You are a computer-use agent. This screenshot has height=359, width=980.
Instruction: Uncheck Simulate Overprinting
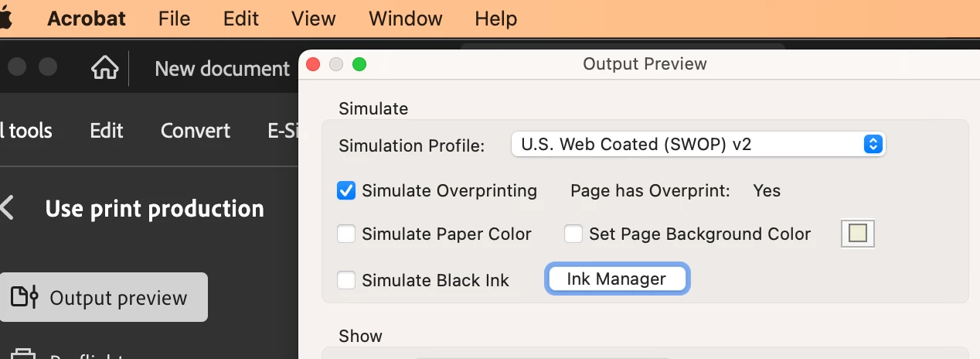pyautogui.click(x=346, y=190)
